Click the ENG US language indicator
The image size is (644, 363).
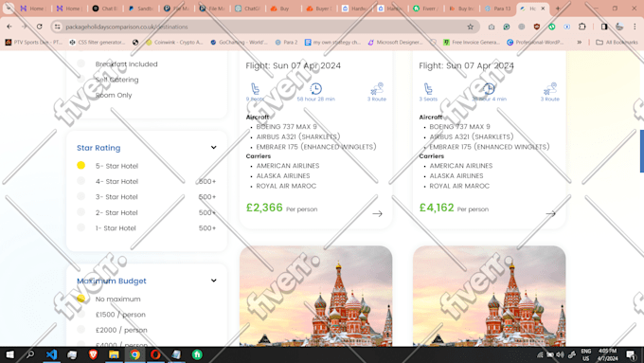coord(586,354)
